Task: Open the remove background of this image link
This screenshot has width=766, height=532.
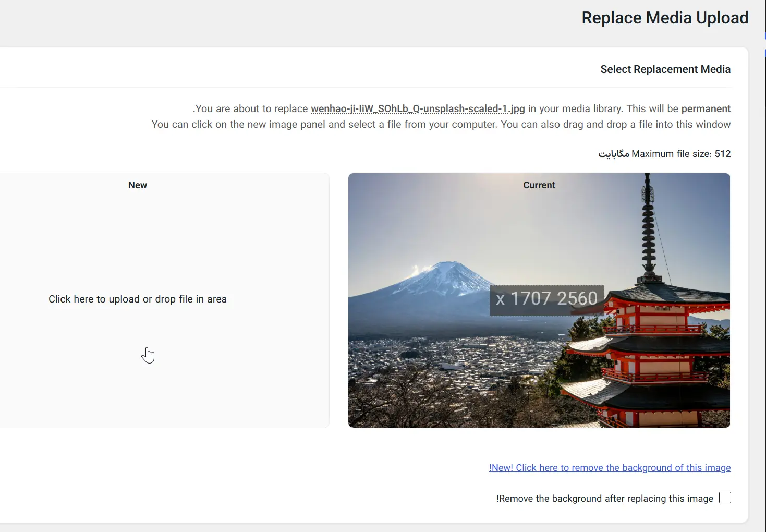Action: click(610, 468)
